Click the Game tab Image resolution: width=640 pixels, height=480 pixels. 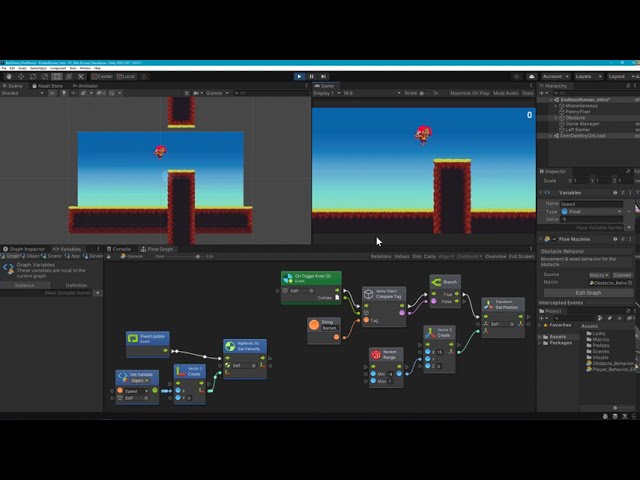point(324,86)
